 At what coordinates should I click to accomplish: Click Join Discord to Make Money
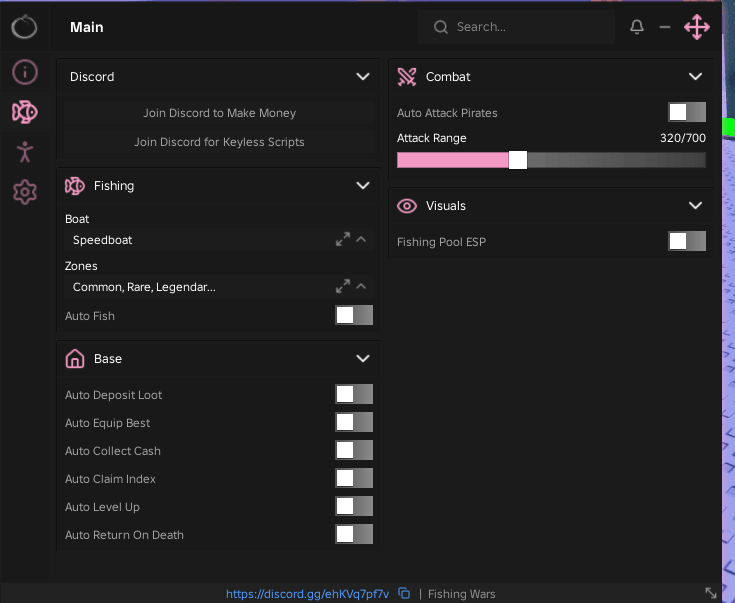(219, 113)
